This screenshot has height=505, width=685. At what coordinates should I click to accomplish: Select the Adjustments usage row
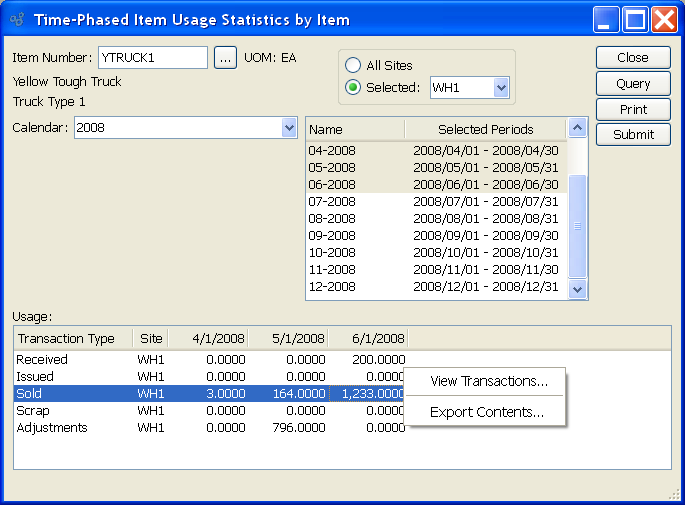coord(52,428)
